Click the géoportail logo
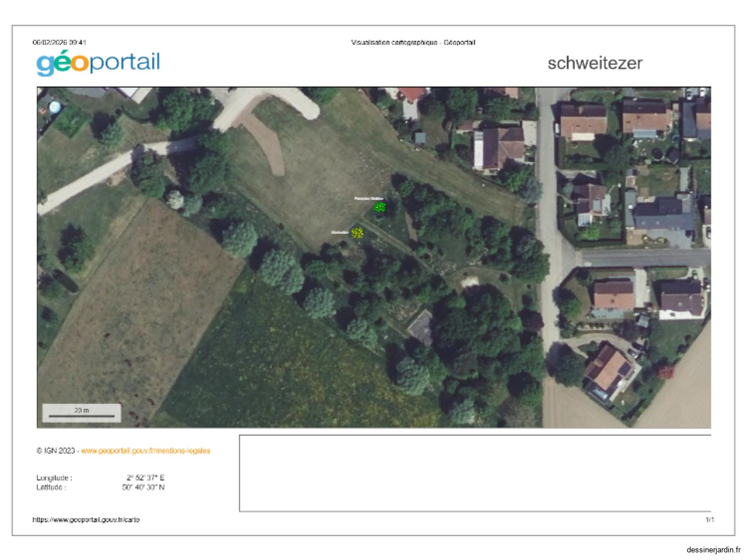747x560 pixels. (x=98, y=62)
